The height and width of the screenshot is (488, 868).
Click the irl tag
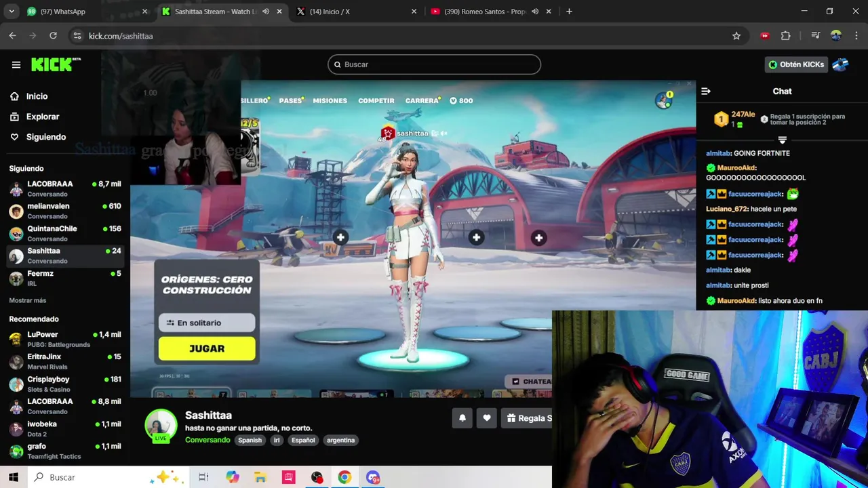point(277,440)
